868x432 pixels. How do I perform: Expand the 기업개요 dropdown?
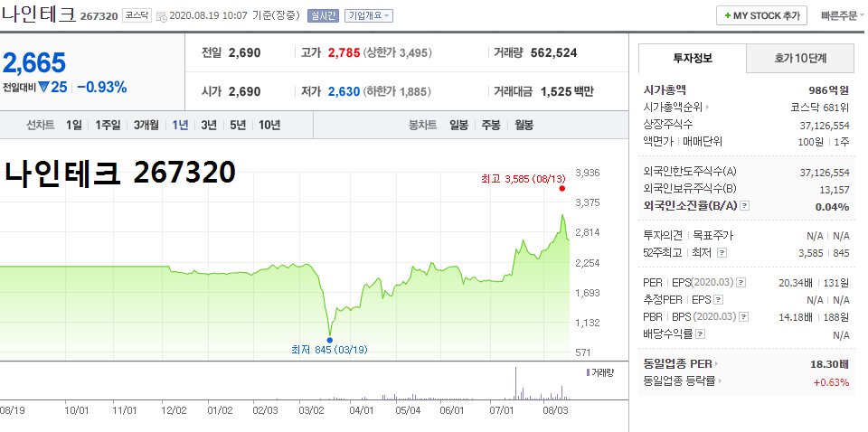369,15
